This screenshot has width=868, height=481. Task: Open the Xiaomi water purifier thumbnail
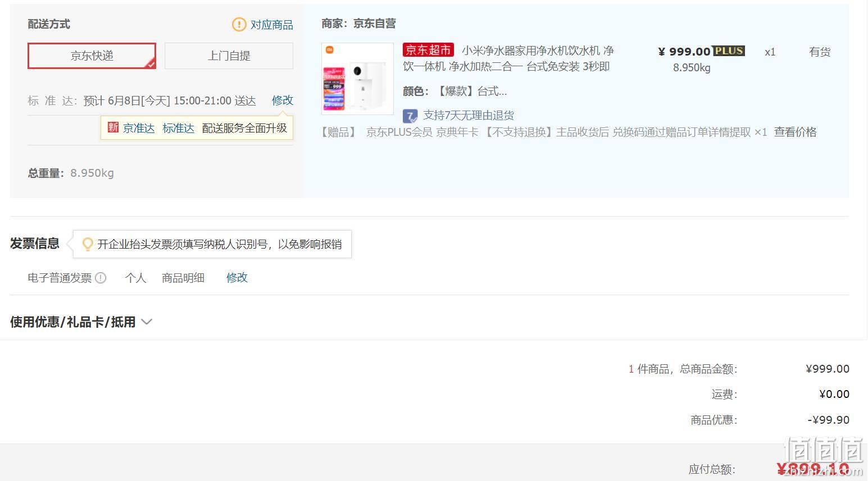(357, 79)
